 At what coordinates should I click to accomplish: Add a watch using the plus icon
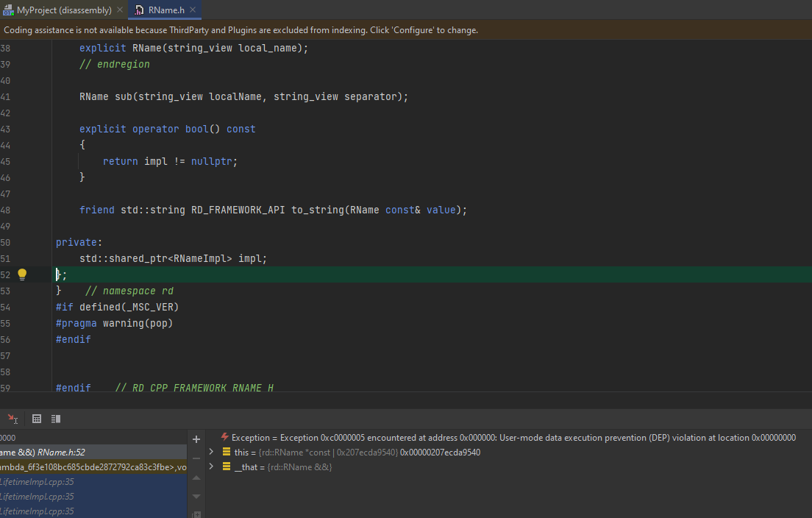[196, 439]
